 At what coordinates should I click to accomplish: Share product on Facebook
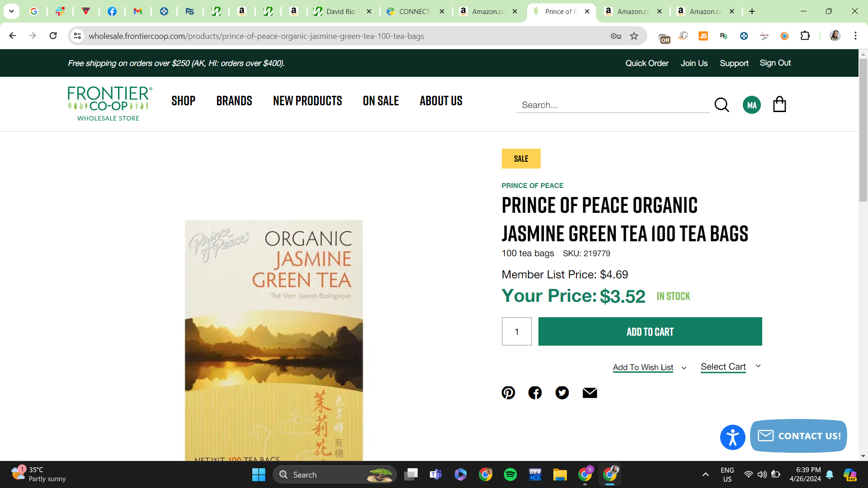tap(535, 393)
